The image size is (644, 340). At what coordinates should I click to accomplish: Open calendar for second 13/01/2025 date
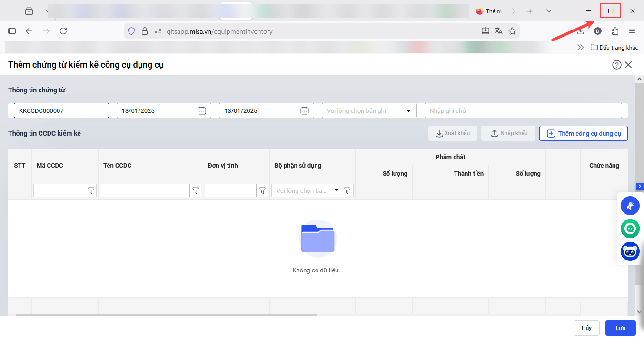point(305,110)
